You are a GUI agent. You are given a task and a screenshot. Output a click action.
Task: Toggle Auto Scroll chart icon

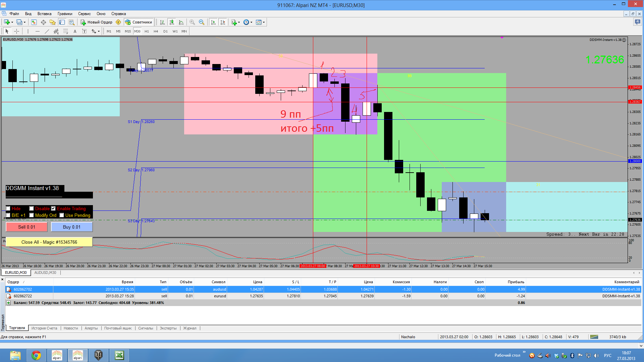point(213,22)
